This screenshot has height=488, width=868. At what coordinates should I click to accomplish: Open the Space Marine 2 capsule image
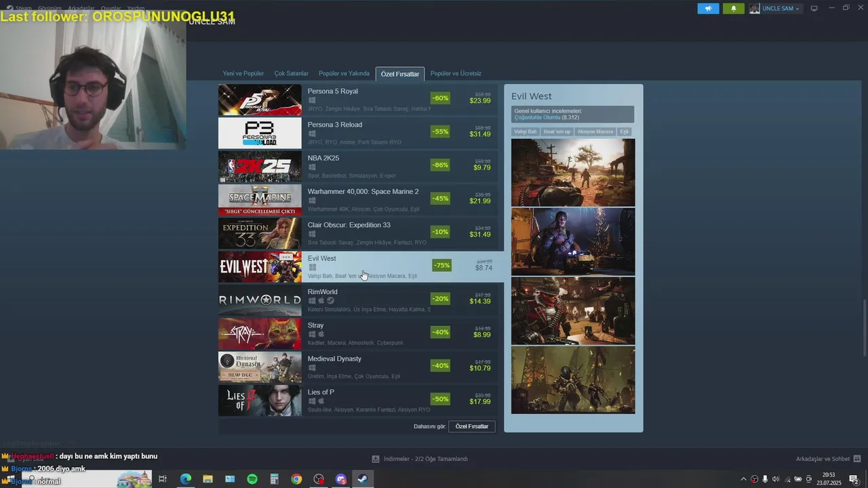(260, 200)
